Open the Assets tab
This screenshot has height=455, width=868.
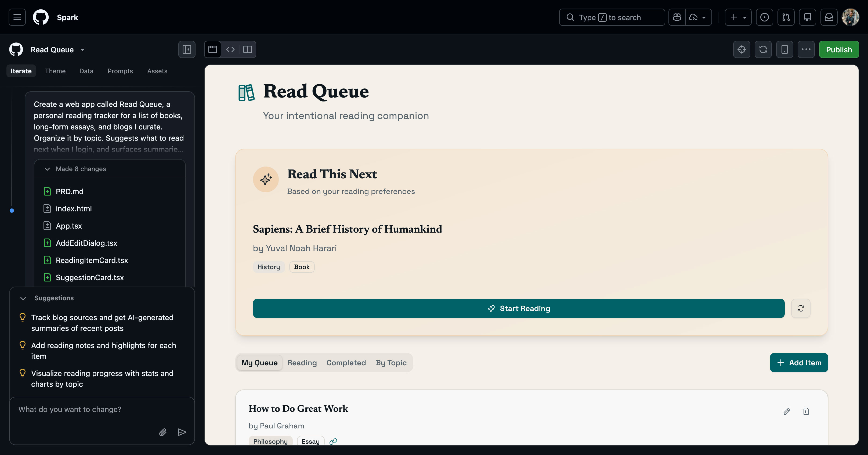pos(157,71)
